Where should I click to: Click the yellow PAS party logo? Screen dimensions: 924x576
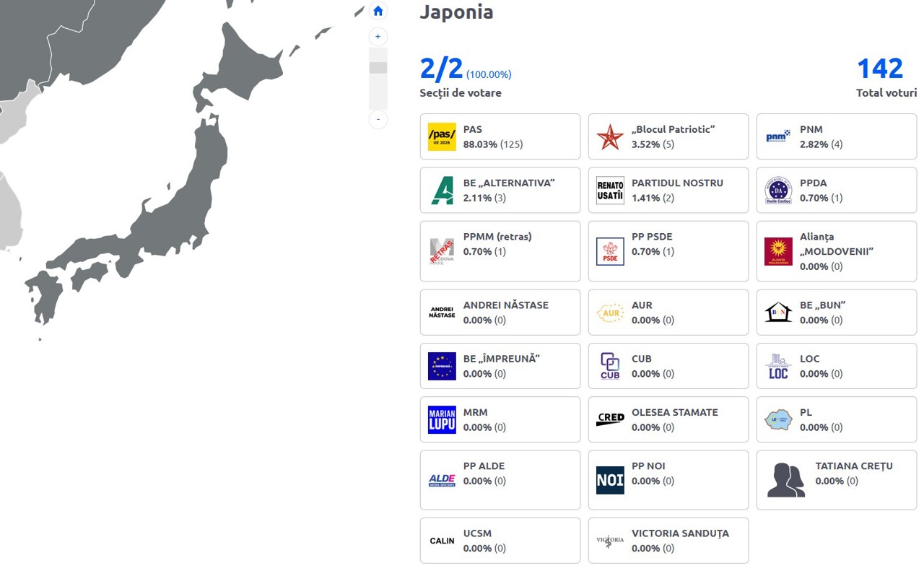(442, 136)
